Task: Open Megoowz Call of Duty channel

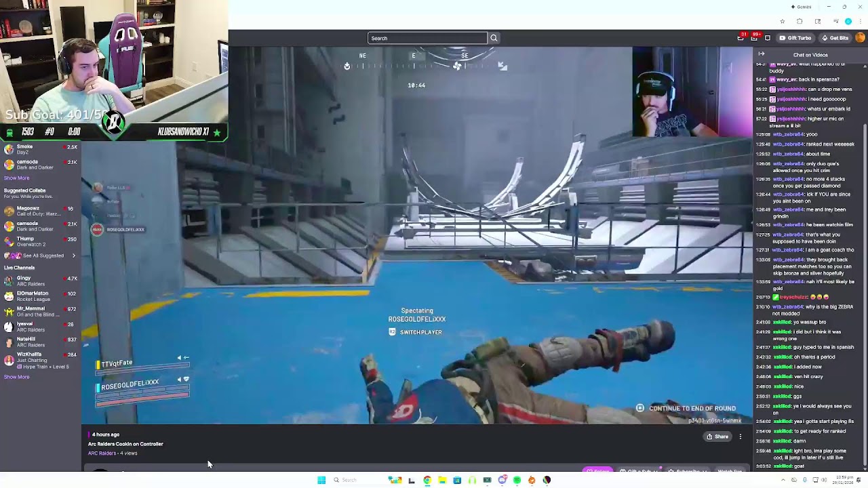Action: tap(40, 211)
